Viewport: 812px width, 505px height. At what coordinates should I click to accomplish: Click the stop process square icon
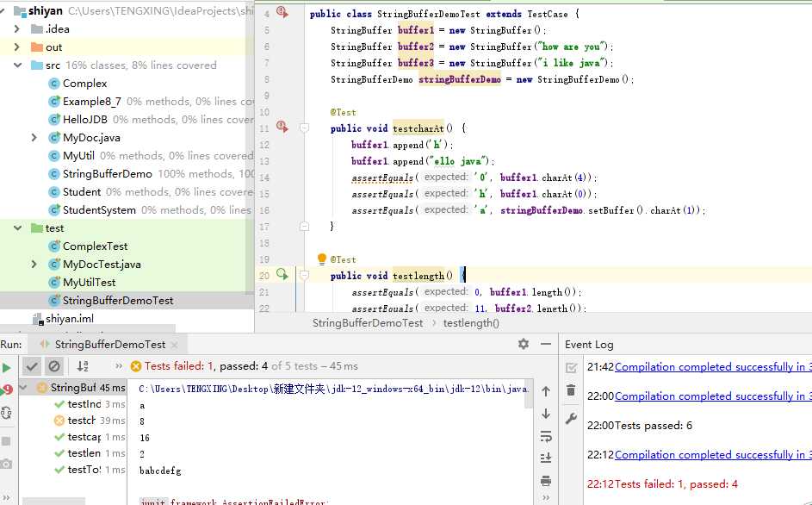point(6,441)
